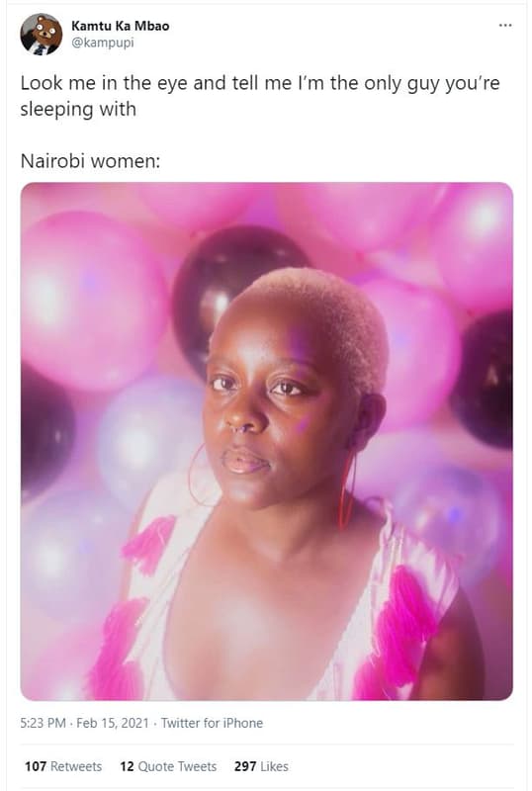The image size is (532, 791).
Task: Click the bear profile avatar
Action: (x=42, y=35)
